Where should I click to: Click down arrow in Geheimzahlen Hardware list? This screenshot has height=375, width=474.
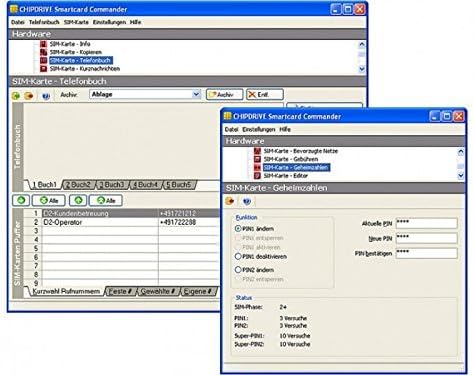click(x=461, y=176)
